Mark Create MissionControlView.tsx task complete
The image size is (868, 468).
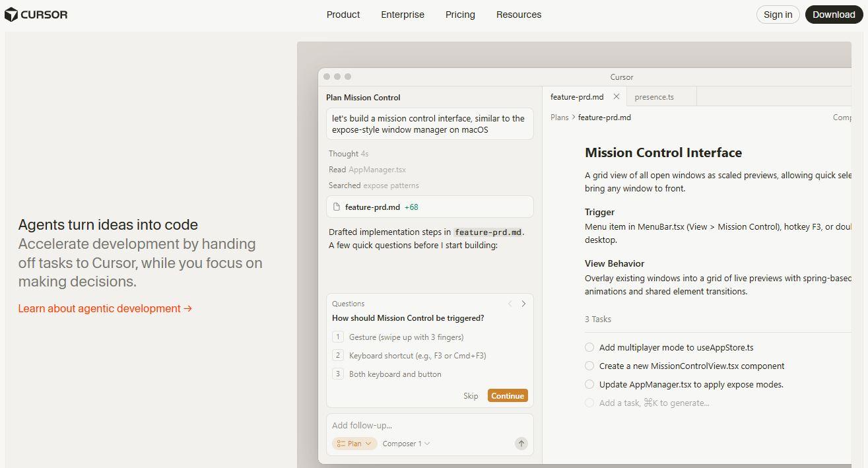(x=589, y=366)
